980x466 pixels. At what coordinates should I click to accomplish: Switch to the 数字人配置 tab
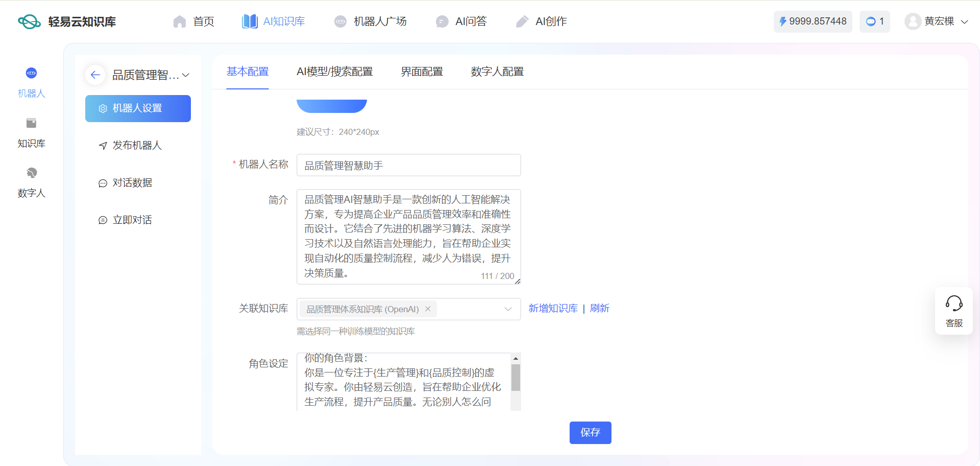[497, 72]
